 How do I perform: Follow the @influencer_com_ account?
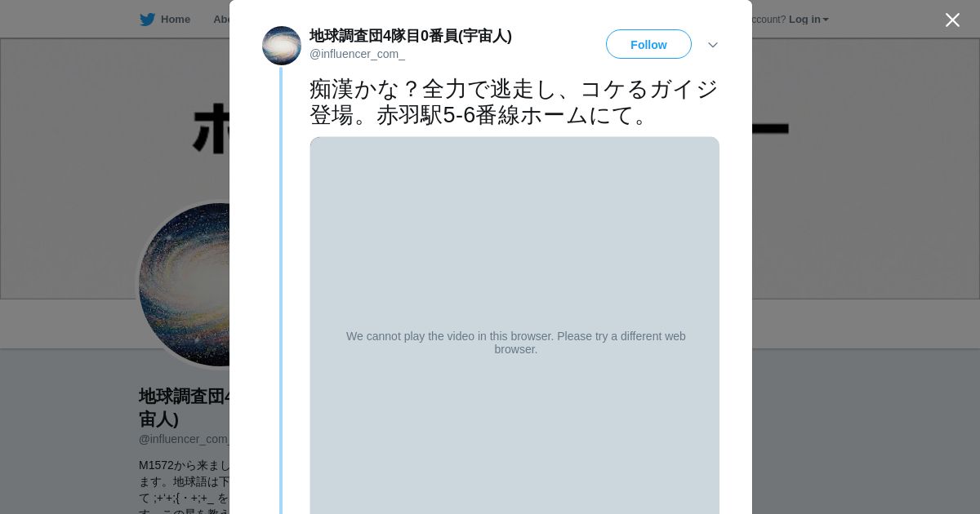pyautogui.click(x=648, y=44)
